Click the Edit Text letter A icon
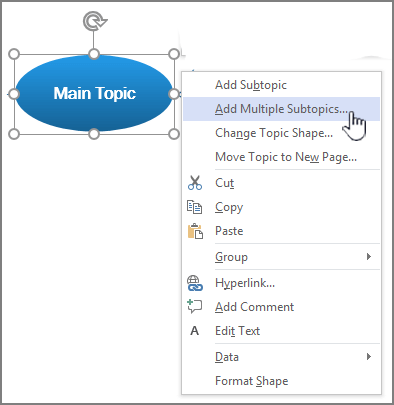This screenshot has width=394, height=405. [195, 331]
